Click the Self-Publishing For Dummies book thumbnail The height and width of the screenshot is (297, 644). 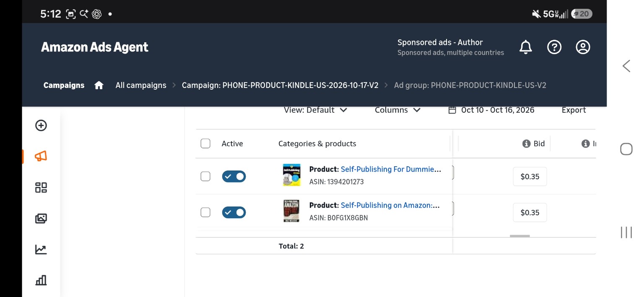coord(291,175)
